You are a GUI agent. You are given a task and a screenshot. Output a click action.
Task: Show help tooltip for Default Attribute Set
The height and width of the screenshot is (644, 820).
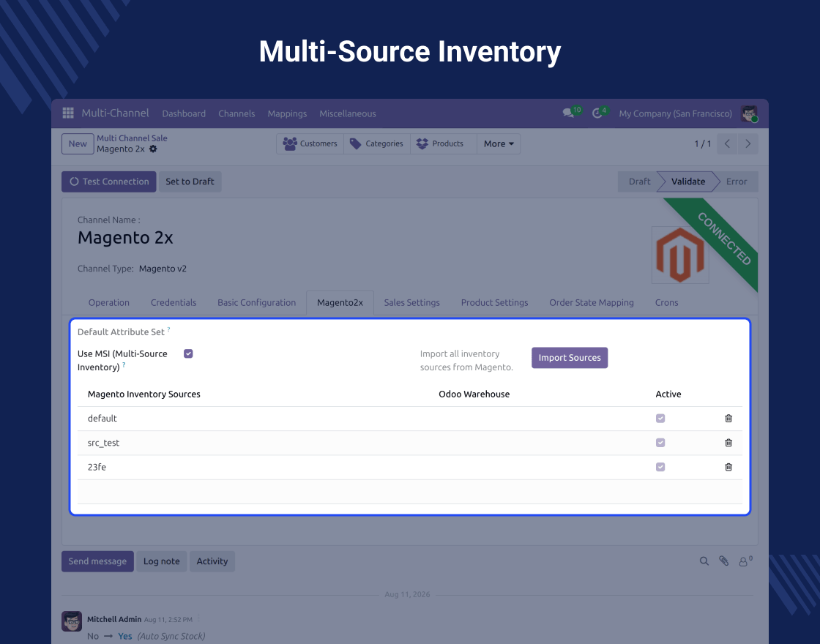coord(169,329)
